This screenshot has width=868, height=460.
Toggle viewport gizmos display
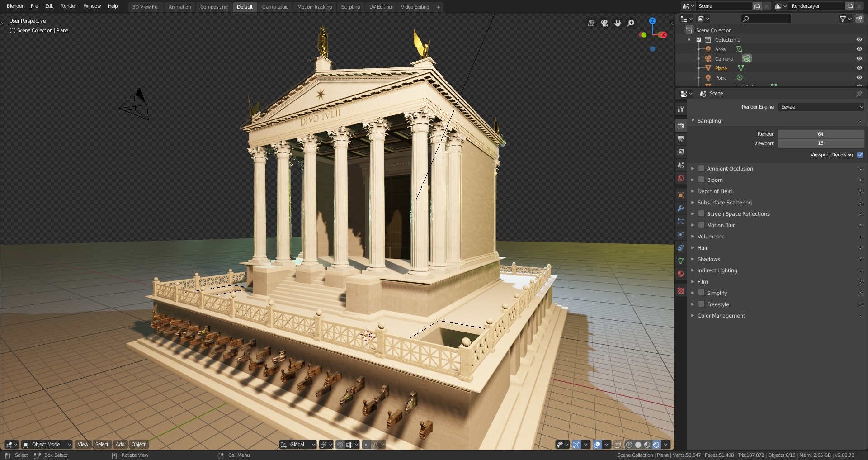[576, 445]
